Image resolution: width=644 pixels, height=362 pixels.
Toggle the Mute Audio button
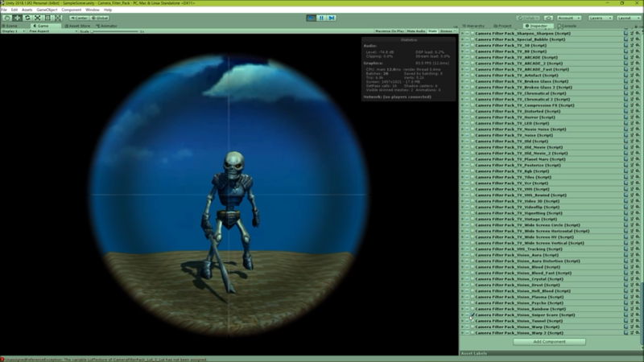point(416,31)
